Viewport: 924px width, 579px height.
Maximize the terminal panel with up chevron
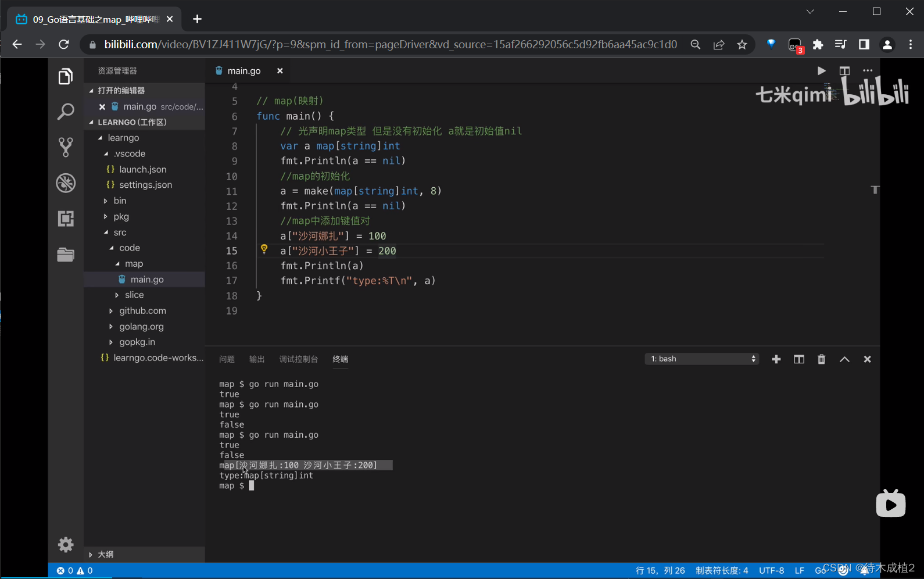[844, 359]
